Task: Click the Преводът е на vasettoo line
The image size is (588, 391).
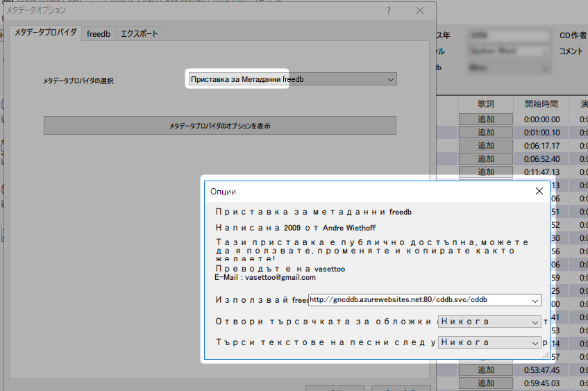Action: point(280,269)
